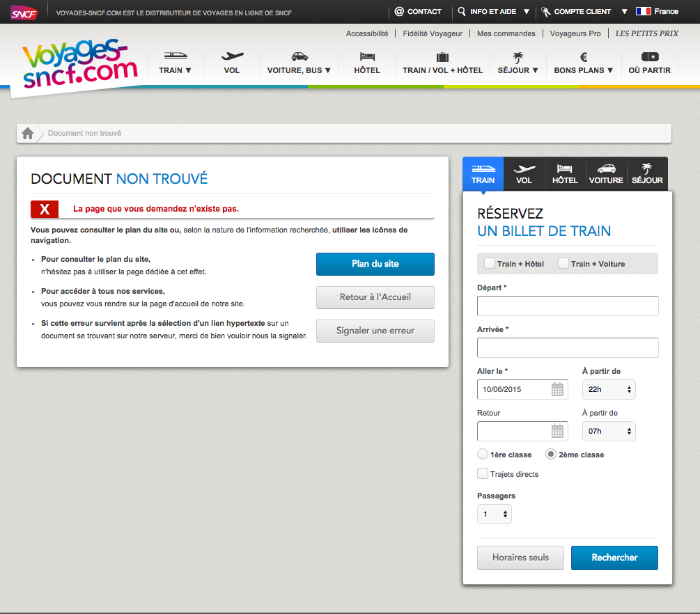Click the ticket icon above OÙ PARTIR
Viewport: 700px width, 614px height.
650,56
